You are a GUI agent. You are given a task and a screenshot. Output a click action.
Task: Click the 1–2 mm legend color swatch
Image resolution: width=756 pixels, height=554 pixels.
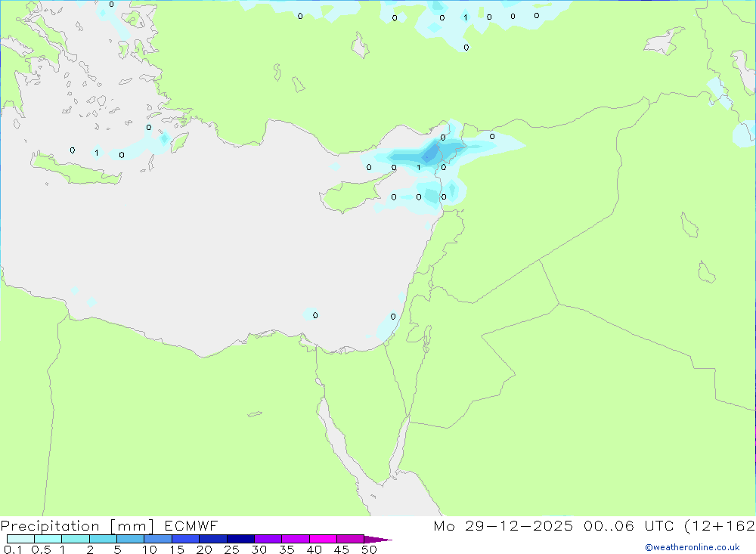tap(75, 539)
